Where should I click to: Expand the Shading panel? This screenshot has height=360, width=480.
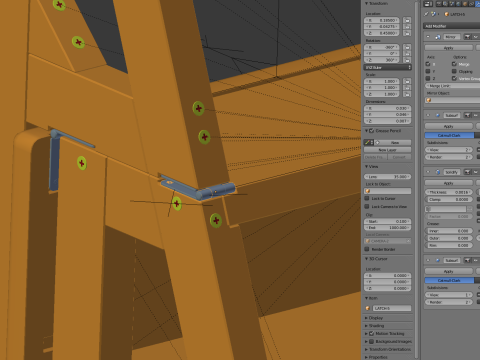coord(366,326)
